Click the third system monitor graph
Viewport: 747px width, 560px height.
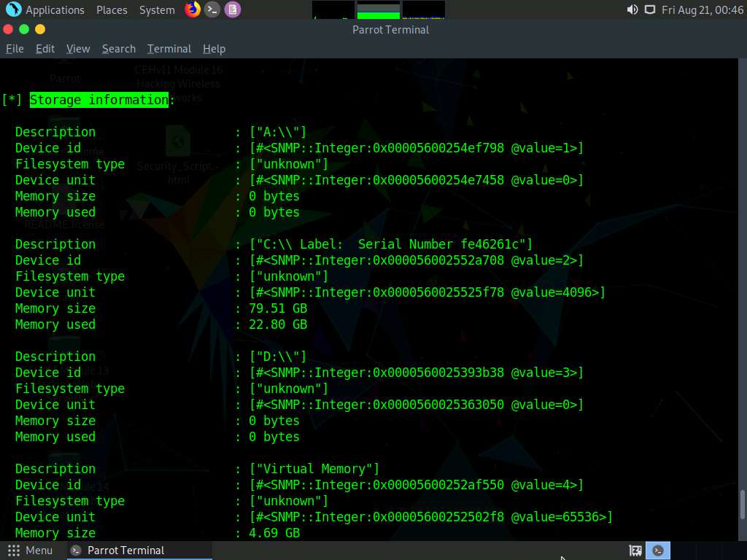coord(424,10)
